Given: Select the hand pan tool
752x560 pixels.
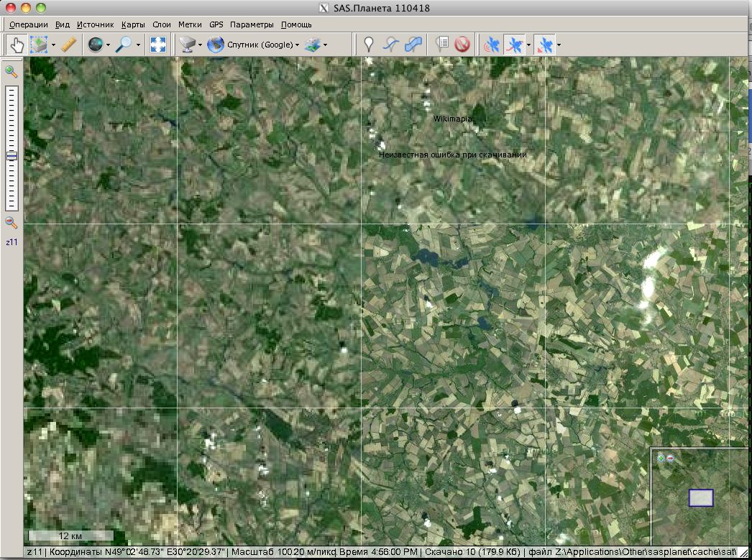Looking at the screenshot, I should 16,45.
